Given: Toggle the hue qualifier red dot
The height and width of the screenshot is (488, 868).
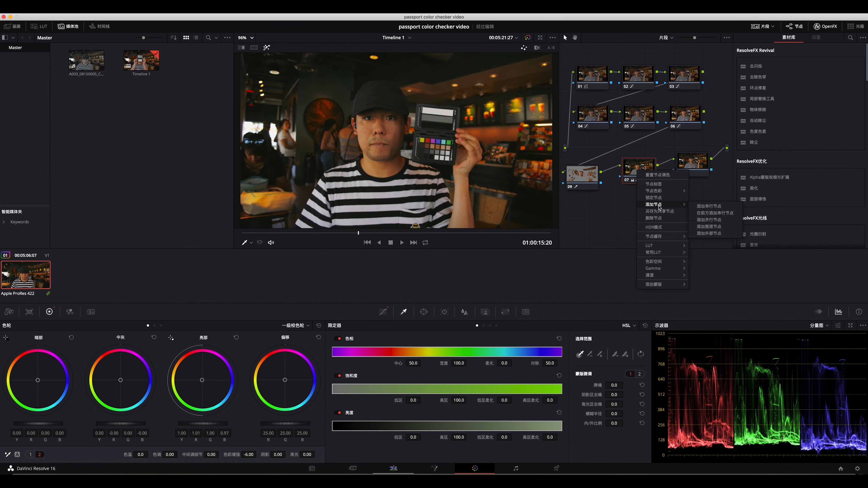Looking at the screenshot, I should click(339, 338).
